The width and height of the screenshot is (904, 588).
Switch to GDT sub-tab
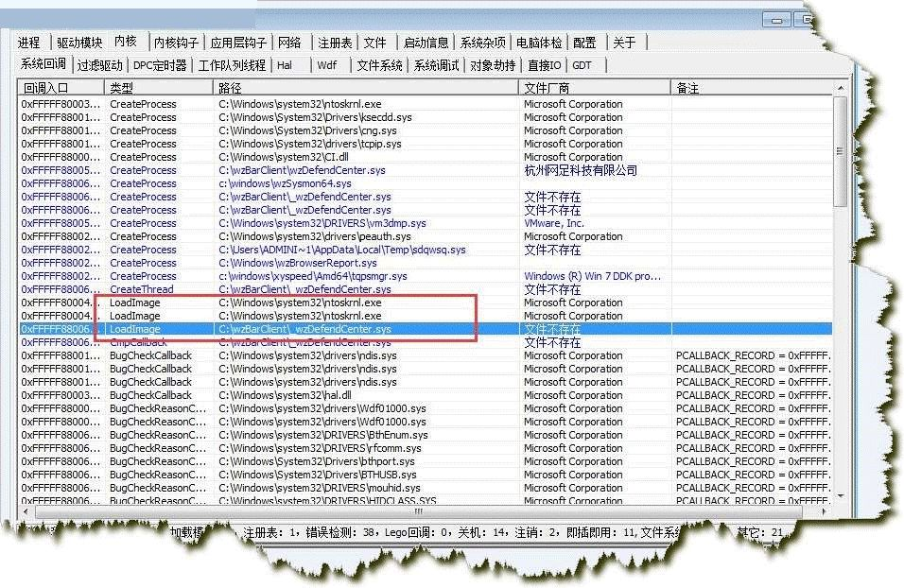click(x=582, y=65)
